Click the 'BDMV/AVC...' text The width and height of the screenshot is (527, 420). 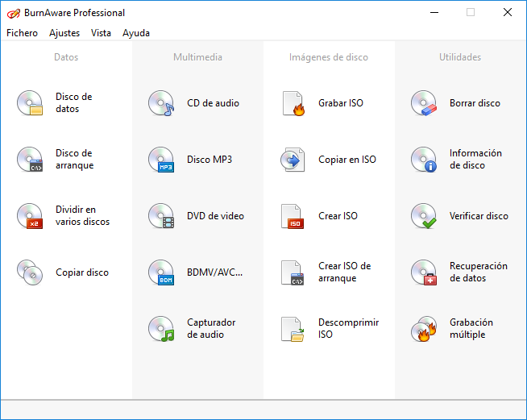215,272
